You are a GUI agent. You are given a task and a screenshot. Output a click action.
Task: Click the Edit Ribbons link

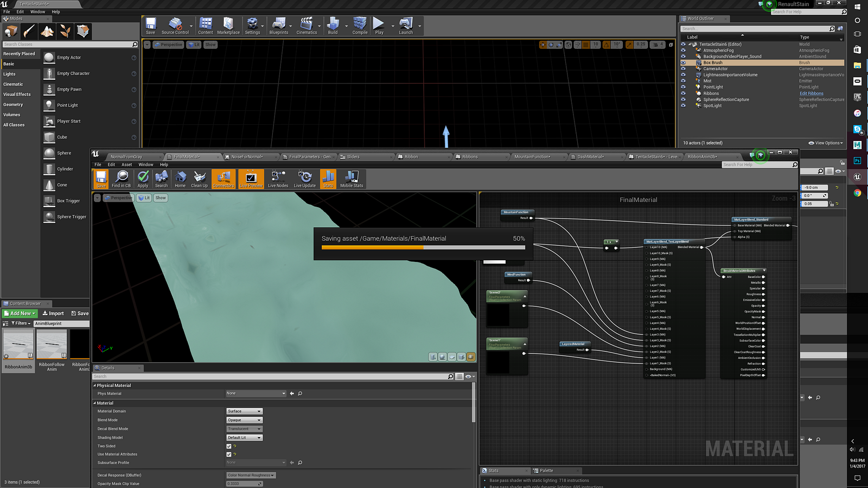tap(811, 93)
